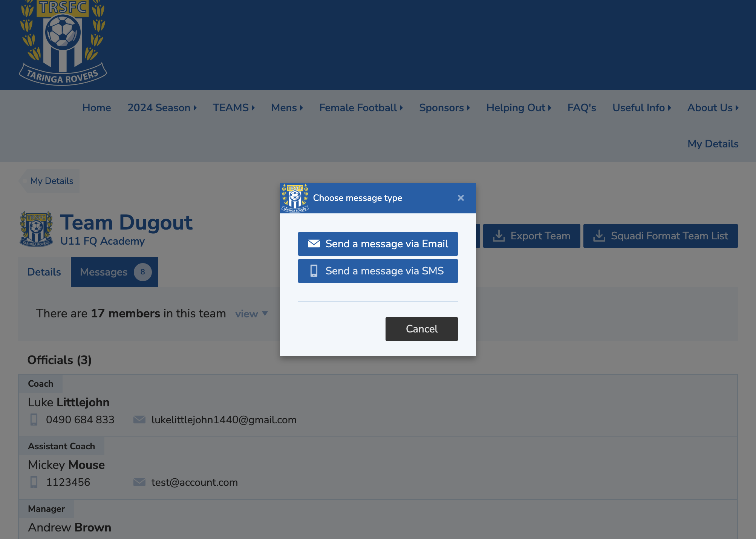Send a message via Email

pyautogui.click(x=378, y=244)
